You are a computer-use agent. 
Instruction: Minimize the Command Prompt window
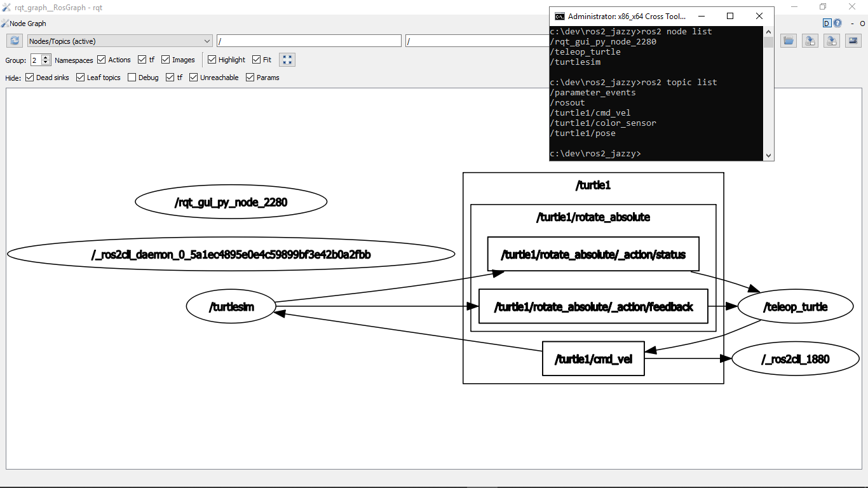[x=701, y=16]
